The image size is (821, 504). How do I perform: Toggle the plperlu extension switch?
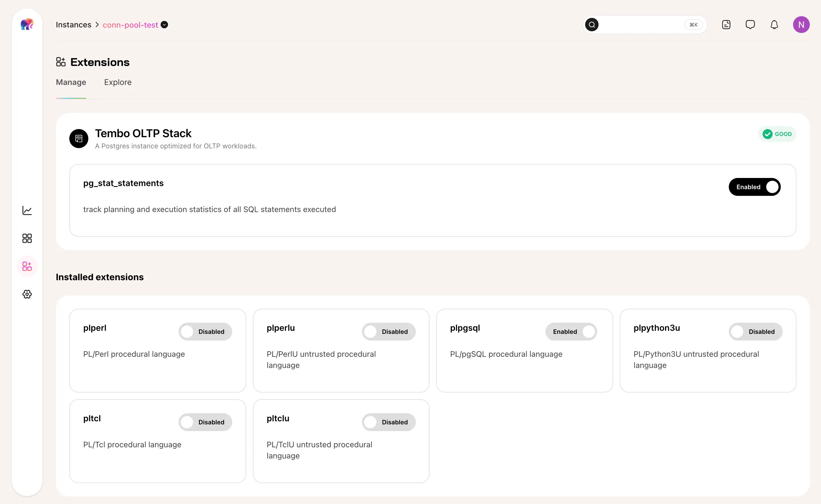pos(389,332)
